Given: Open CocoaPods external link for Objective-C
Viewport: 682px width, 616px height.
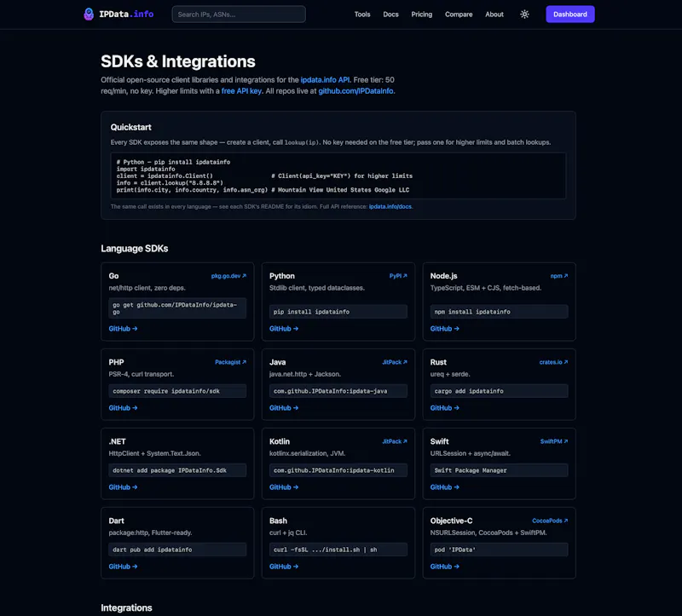Looking at the screenshot, I should click(550, 521).
